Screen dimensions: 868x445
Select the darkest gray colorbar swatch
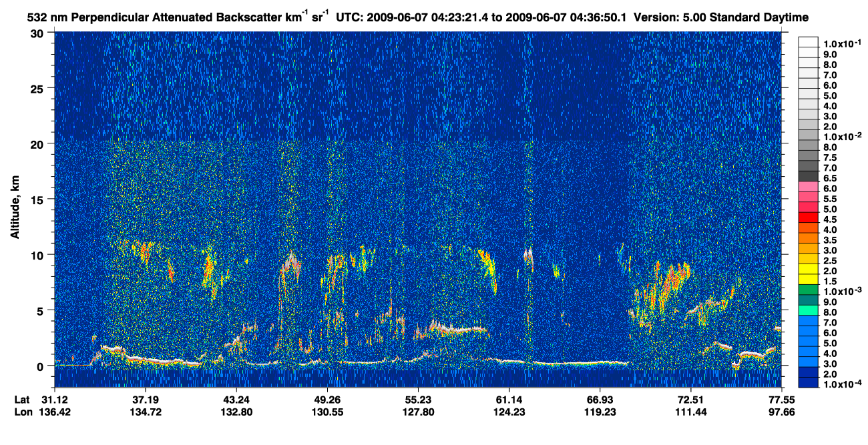click(808, 175)
